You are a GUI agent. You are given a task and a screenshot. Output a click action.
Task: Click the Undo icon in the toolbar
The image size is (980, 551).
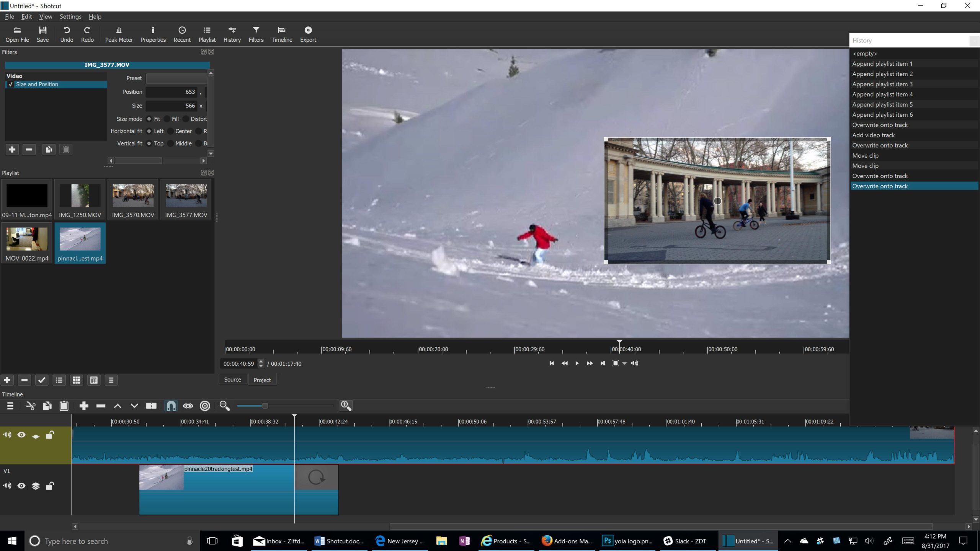click(x=67, y=34)
